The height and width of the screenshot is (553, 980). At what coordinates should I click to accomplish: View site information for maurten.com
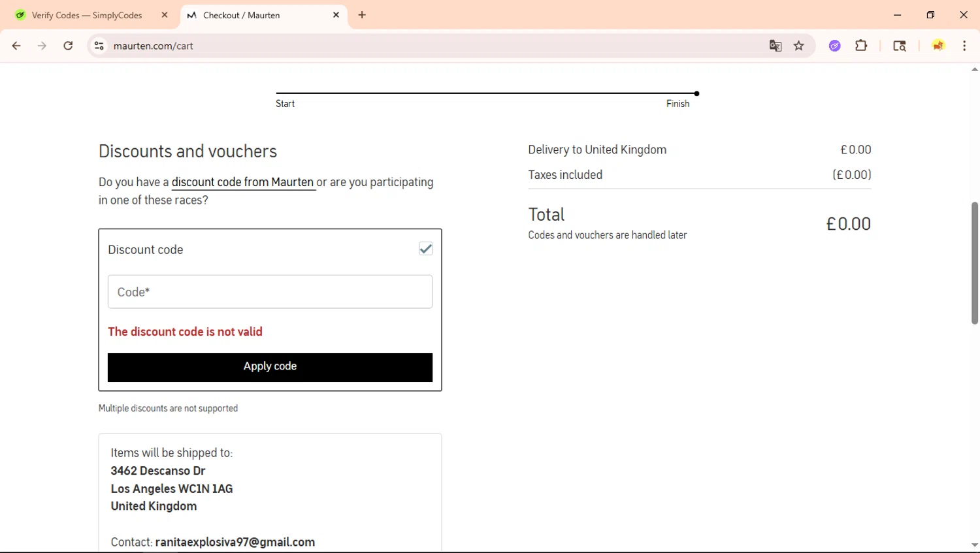pos(99,46)
